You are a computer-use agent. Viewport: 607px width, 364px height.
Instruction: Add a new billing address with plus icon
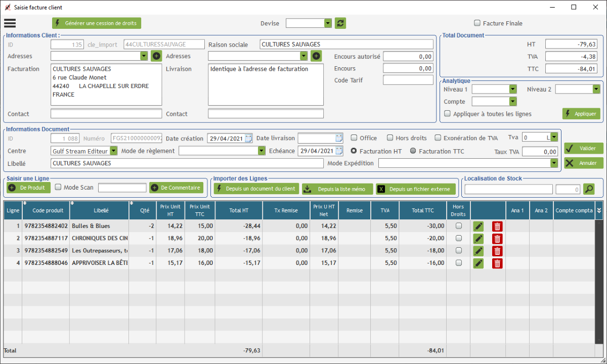156,56
